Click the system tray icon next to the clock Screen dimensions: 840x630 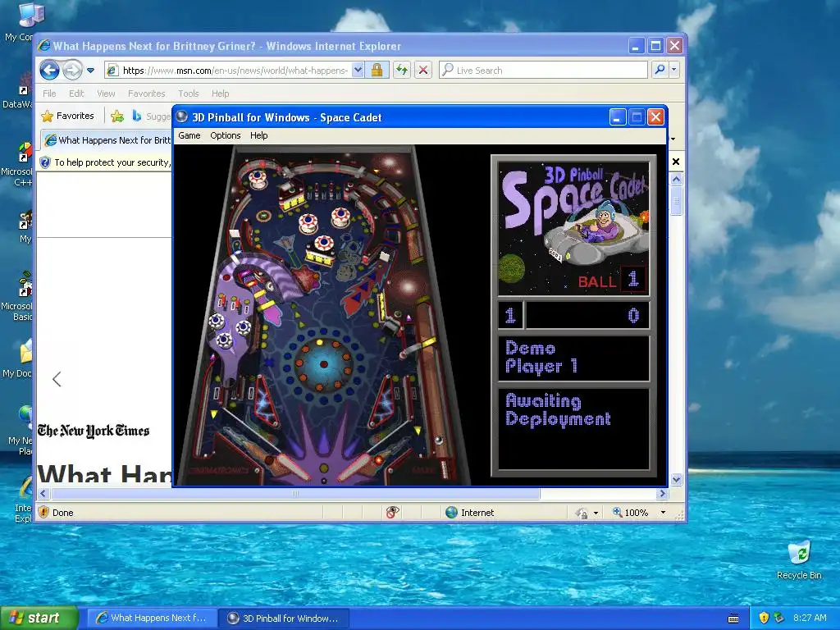click(779, 618)
